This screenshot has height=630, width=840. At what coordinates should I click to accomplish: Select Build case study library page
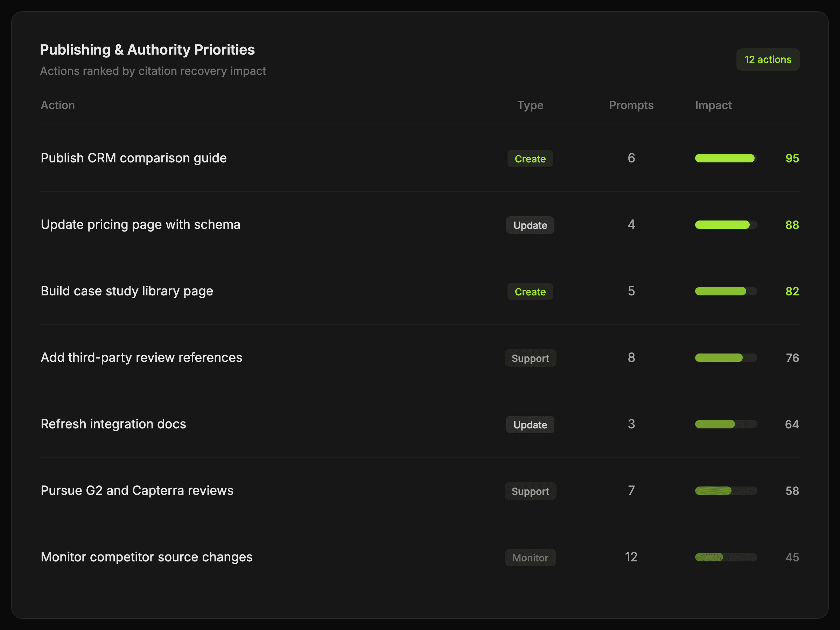pos(127,291)
